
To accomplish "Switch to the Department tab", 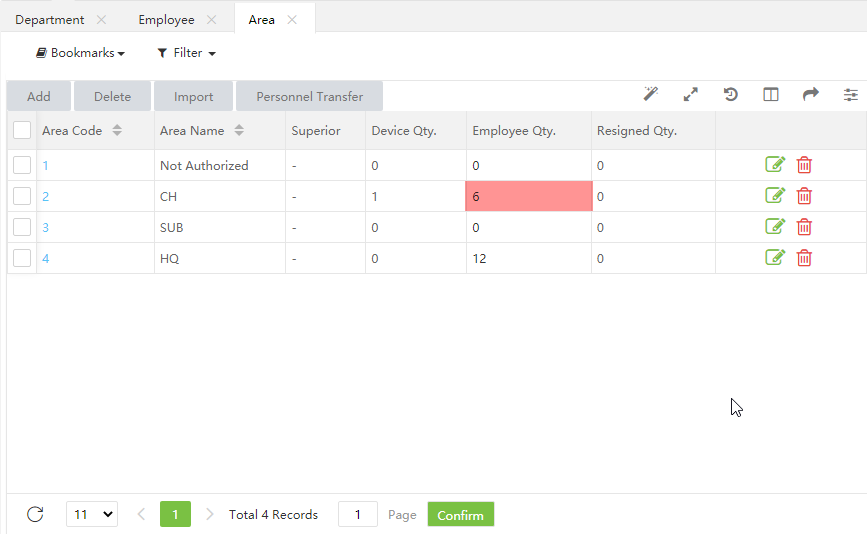I will point(50,20).
